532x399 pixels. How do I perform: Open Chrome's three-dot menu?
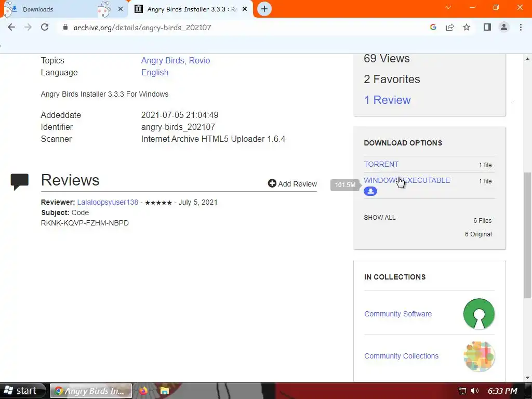tap(521, 27)
